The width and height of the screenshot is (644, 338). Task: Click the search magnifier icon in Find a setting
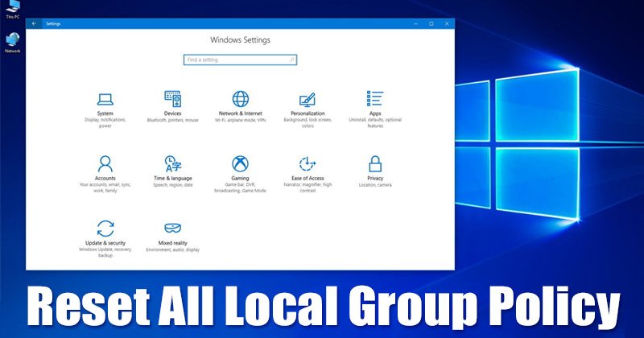click(291, 60)
